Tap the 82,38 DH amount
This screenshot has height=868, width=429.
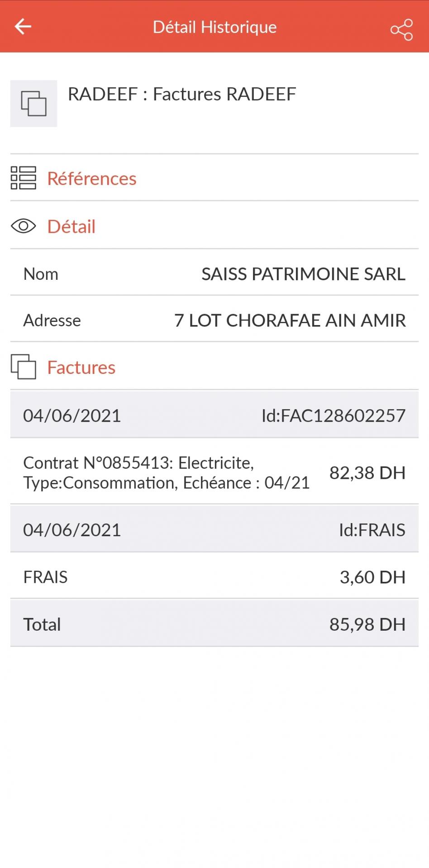tap(367, 473)
